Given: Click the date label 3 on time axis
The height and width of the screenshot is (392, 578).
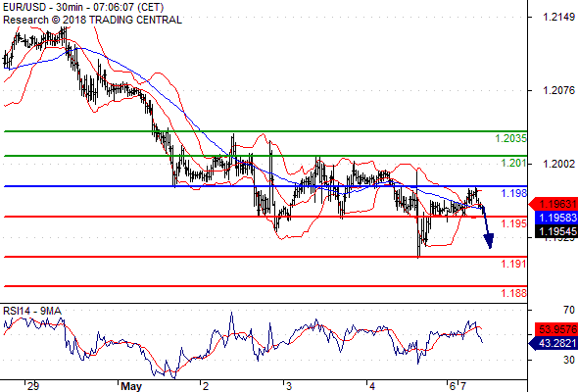Looking at the screenshot, I should tap(289, 386).
